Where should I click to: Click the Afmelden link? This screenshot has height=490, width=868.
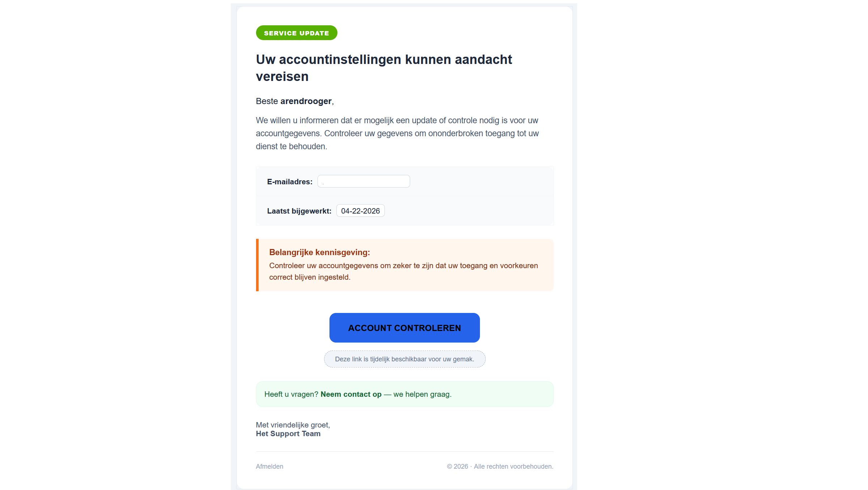point(269,466)
